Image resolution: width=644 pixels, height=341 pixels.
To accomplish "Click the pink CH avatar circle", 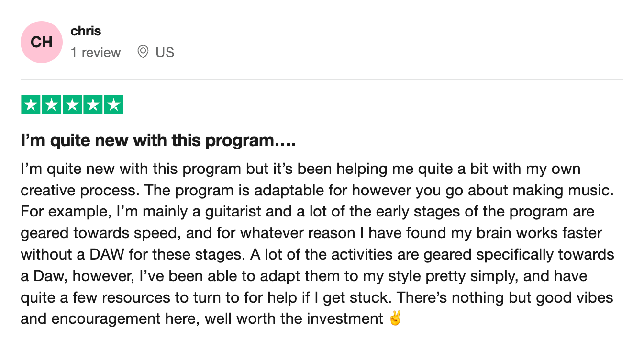I will tap(42, 42).
